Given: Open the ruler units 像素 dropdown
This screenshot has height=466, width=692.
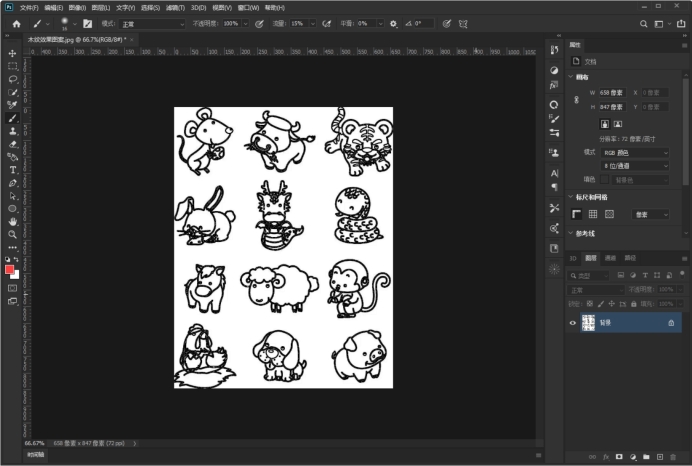Looking at the screenshot, I should point(651,214).
